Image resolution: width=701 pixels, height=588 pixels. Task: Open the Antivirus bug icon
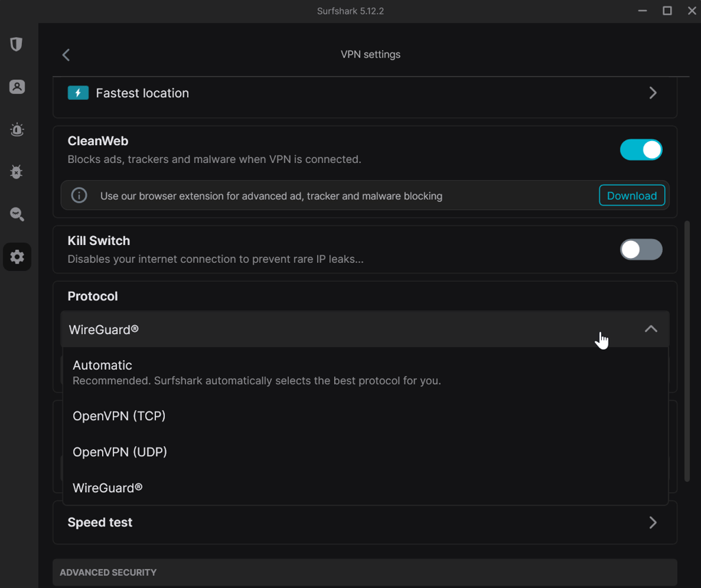point(16,172)
